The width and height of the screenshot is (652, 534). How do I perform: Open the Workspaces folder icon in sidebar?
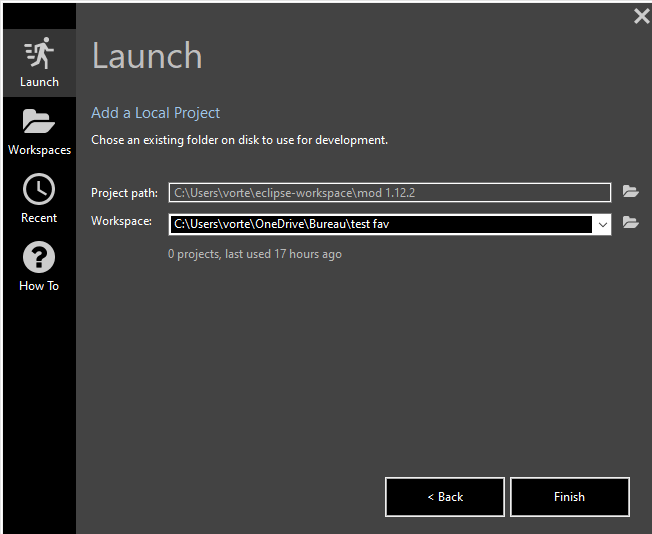click(39, 122)
